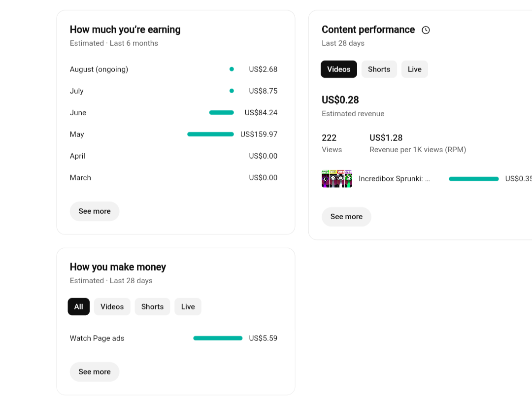Click See more under Watch Page ads
Screen dimensions: 532x401
[x=95, y=372]
